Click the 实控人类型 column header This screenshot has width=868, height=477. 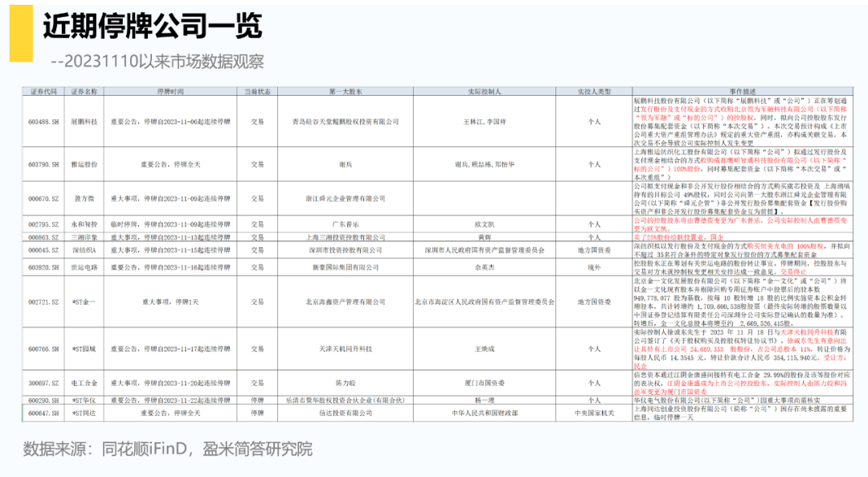click(x=594, y=92)
